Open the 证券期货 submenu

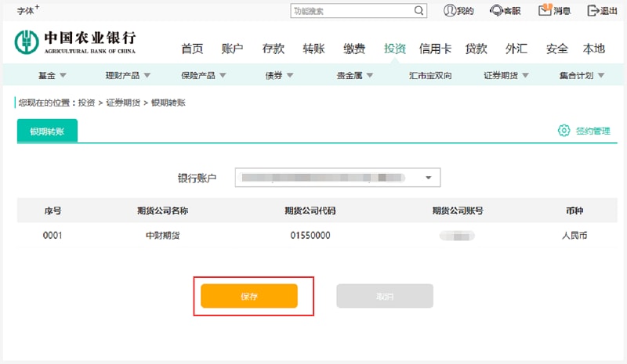506,76
